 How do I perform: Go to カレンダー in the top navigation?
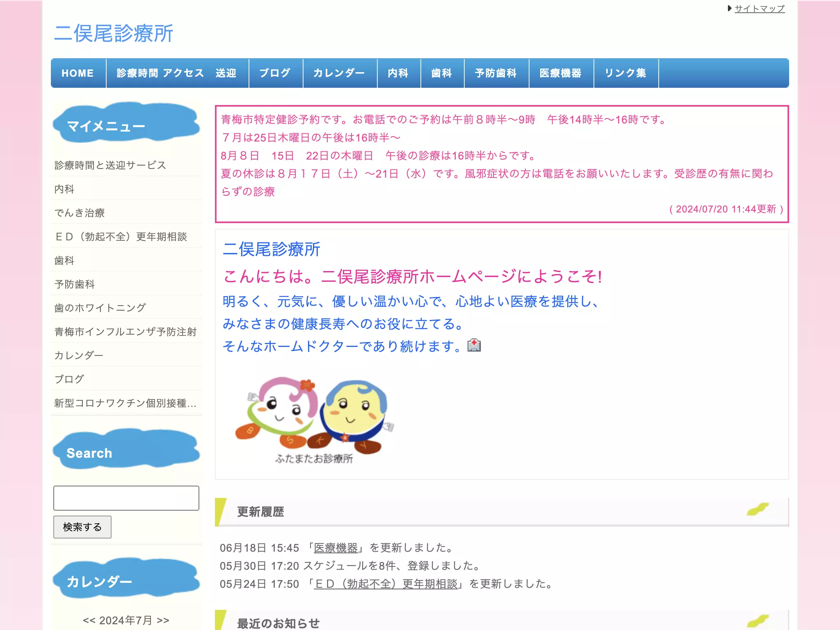pyautogui.click(x=340, y=73)
